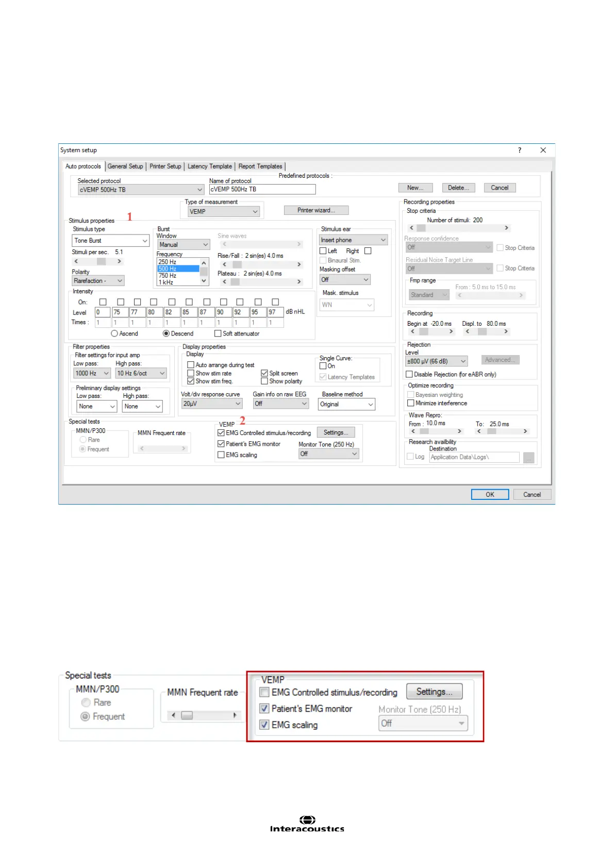The height and width of the screenshot is (868, 614).
Task: Open Monitor Tone (250 Hz) dropdown in dialog
Action: (328, 454)
